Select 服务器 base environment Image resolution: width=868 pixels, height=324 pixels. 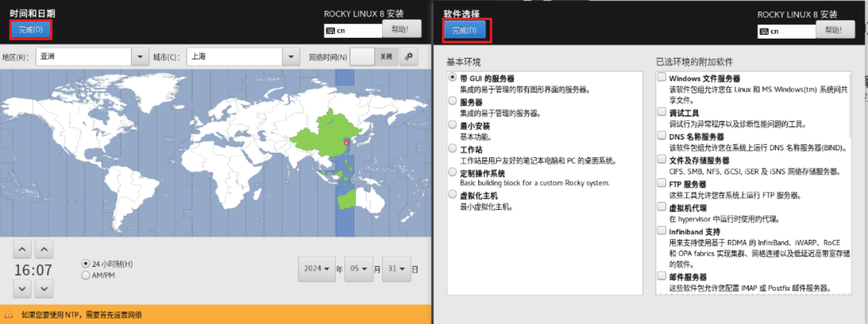[x=453, y=101]
